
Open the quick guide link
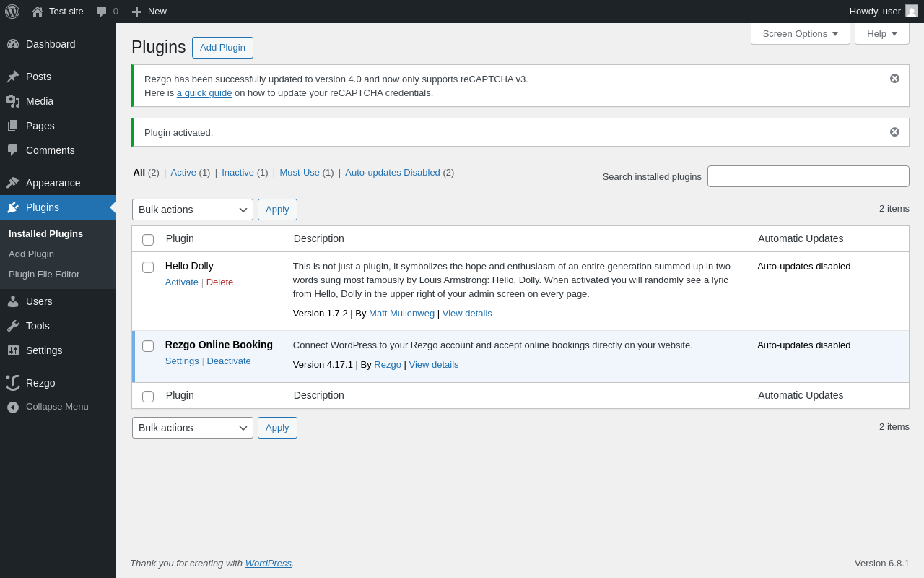point(204,92)
